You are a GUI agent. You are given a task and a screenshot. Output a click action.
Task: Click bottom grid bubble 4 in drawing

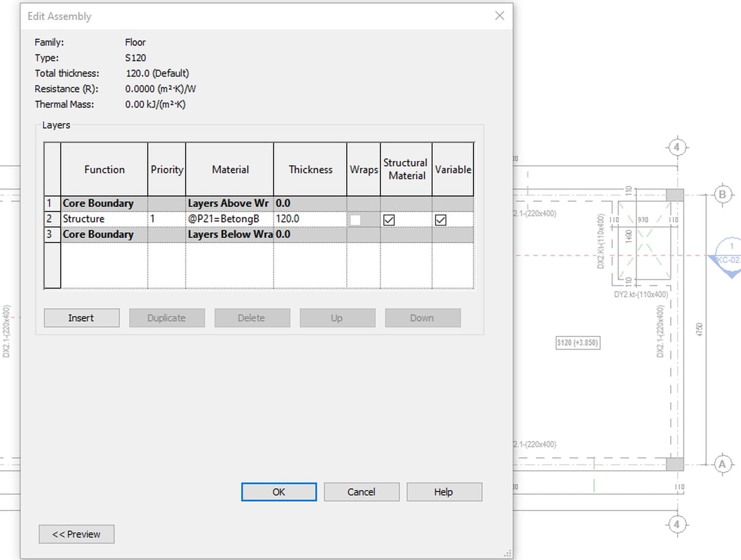coord(677,524)
